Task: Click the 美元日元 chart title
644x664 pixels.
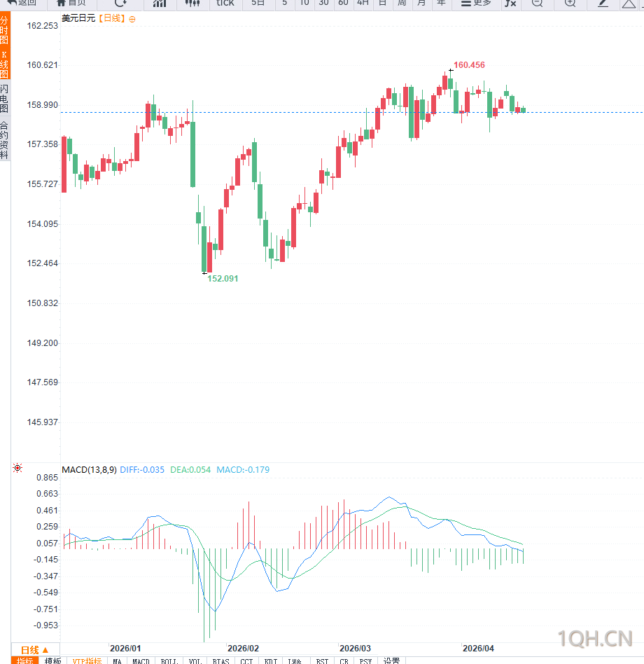Action: [78, 19]
